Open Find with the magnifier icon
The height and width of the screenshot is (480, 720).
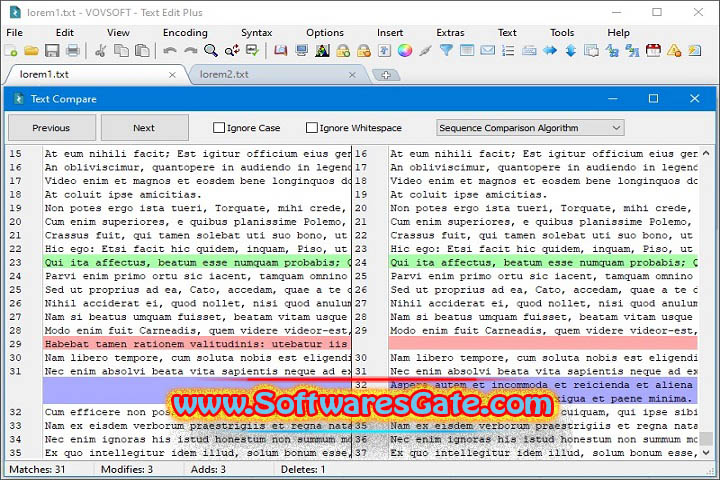click(211, 51)
